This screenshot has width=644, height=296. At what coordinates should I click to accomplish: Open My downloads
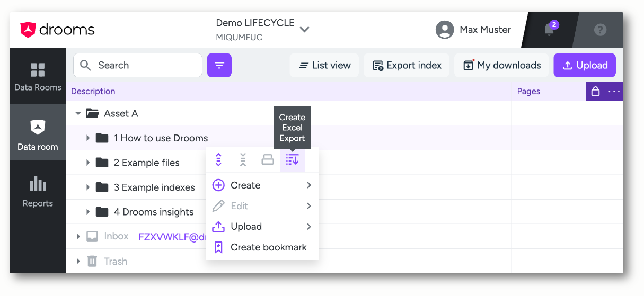tap(501, 65)
